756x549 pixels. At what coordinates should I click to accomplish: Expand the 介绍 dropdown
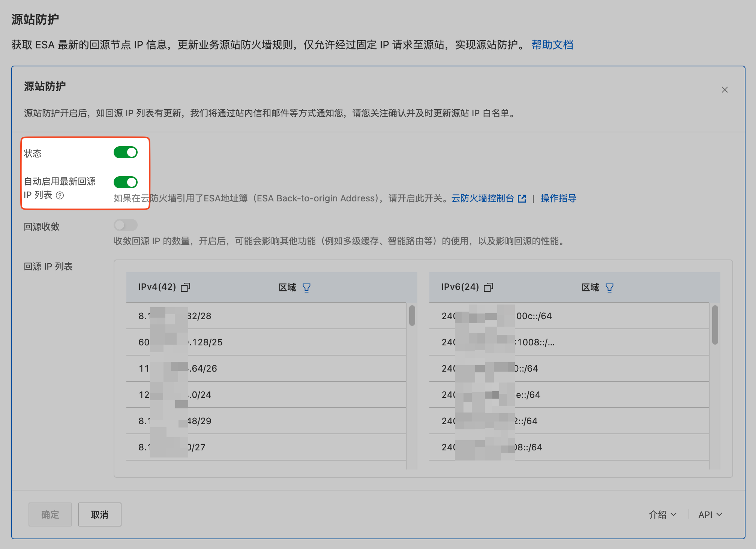tap(663, 514)
